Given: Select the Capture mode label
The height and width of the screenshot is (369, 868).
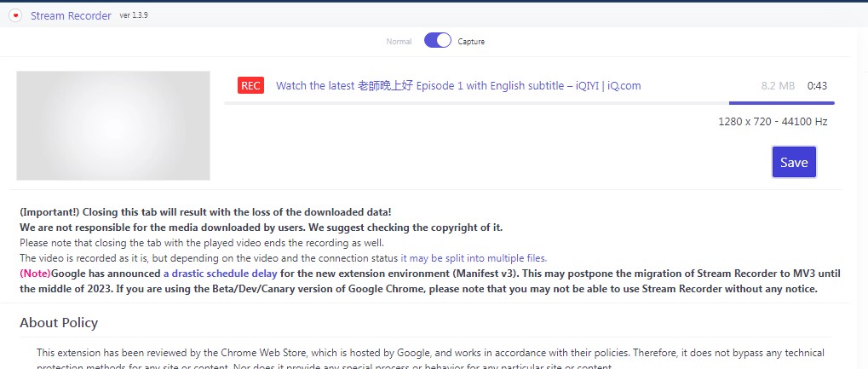Looking at the screenshot, I should pyautogui.click(x=471, y=42).
